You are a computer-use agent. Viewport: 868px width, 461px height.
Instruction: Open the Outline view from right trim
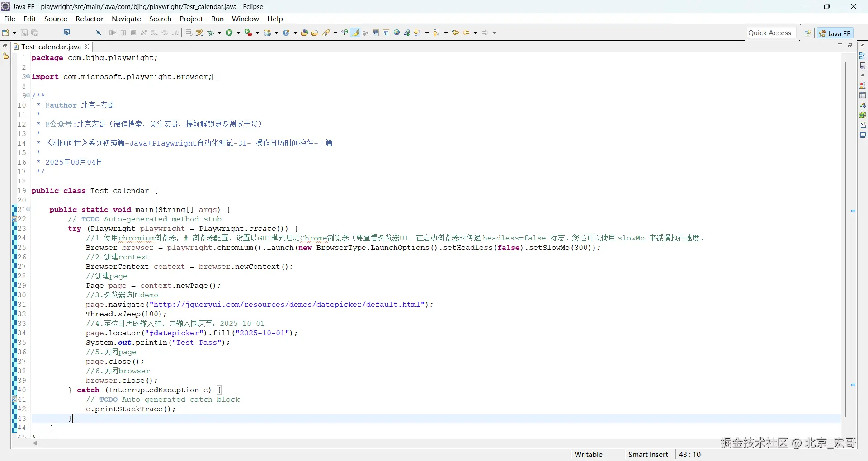click(x=863, y=56)
